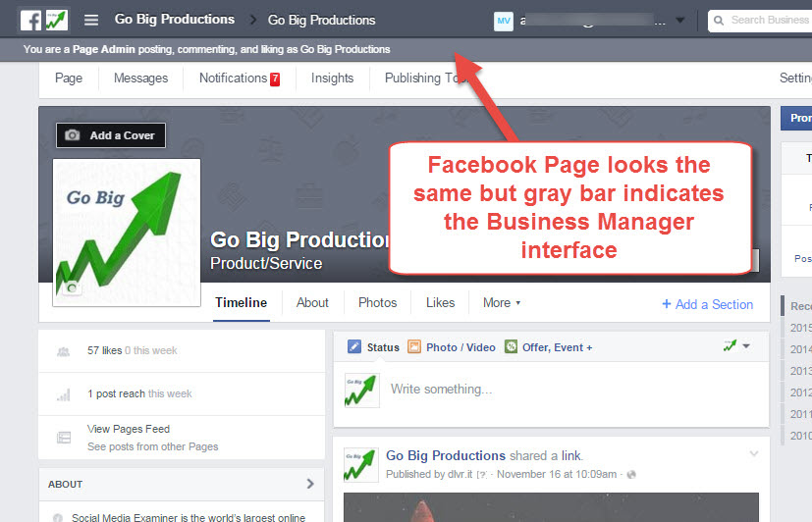This screenshot has height=522, width=812.
Task: Select the Likes tab
Action: [440, 302]
